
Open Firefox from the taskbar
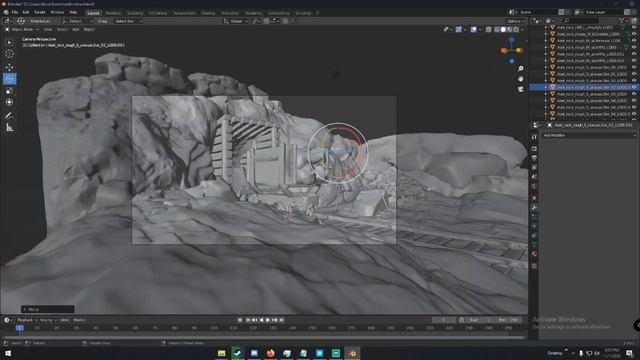click(x=270, y=353)
